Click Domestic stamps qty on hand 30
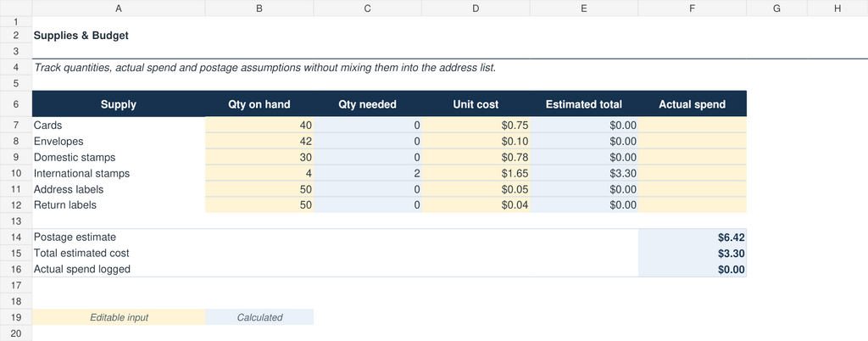 (259, 157)
